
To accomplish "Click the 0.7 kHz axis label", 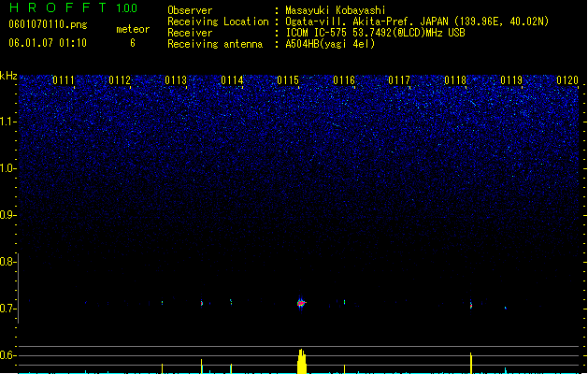I will pyautogui.click(x=7, y=309).
